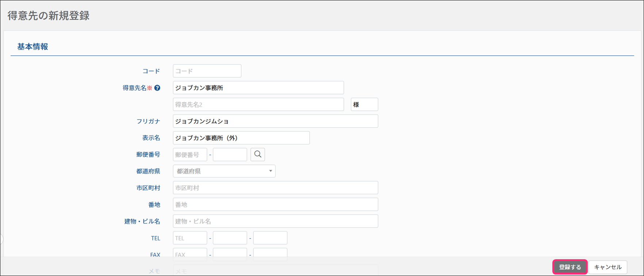Click the help icon next to 得意先名
Screen dimensions: 644x276
point(157,88)
